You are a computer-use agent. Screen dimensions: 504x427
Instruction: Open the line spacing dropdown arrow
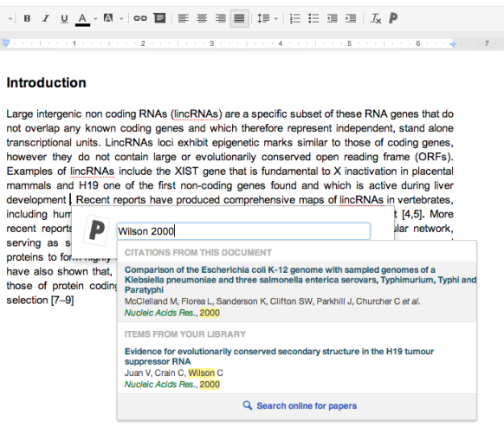point(276,19)
